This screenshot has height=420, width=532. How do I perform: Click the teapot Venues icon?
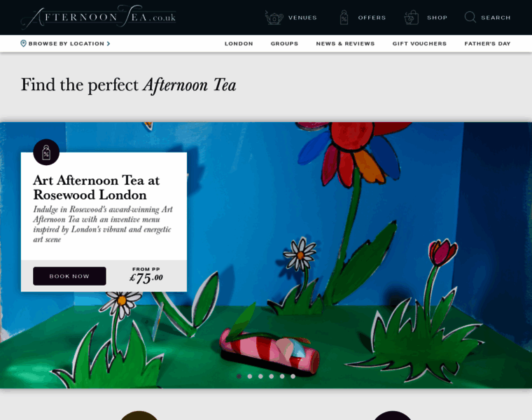[x=274, y=17]
